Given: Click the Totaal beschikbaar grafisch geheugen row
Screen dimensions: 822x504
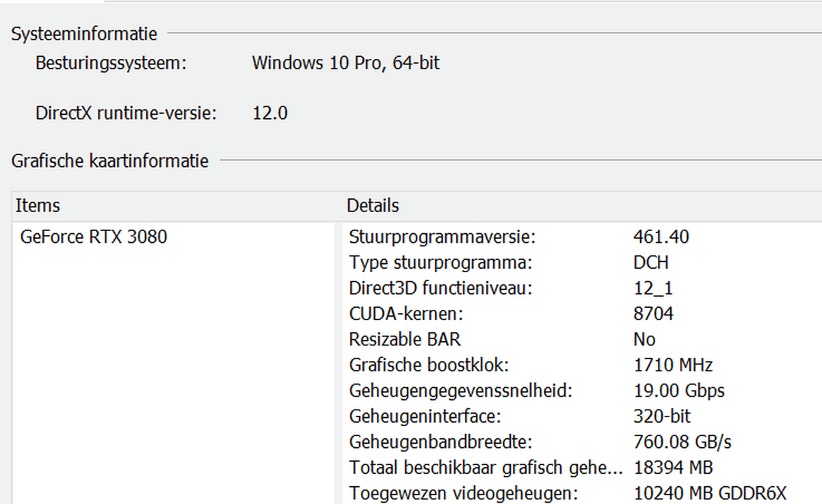Looking at the screenshot, I should point(486,468).
